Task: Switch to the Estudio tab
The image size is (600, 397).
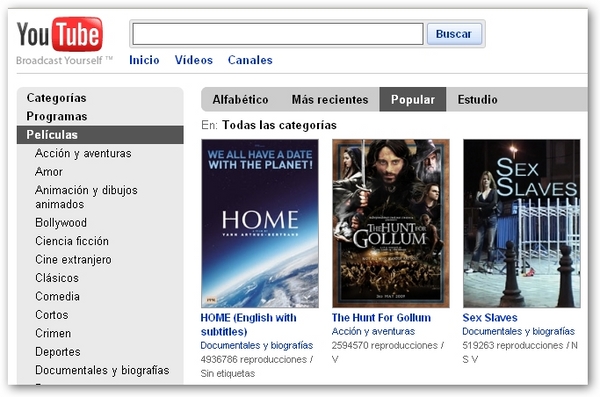Action: click(x=478, y=100)
